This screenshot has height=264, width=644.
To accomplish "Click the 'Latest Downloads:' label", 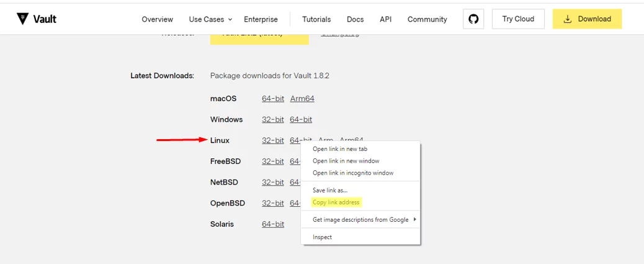I will coord(162,76).
